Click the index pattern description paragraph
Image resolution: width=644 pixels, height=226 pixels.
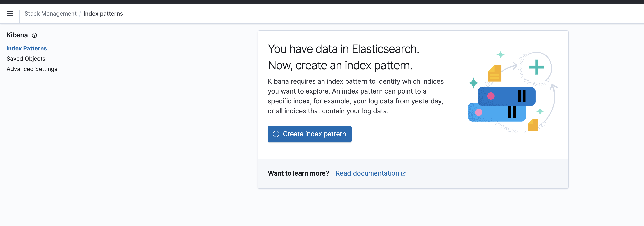356,96
